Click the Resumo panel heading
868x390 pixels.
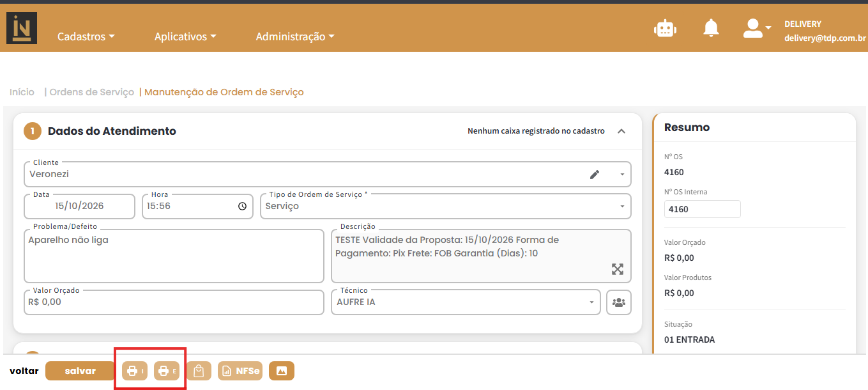687,127
